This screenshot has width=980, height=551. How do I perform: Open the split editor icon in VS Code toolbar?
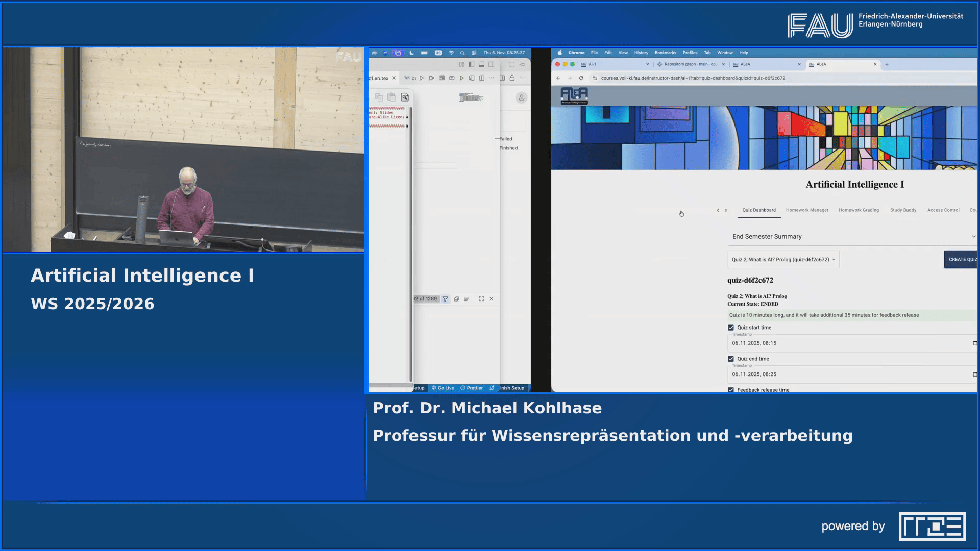481,78
